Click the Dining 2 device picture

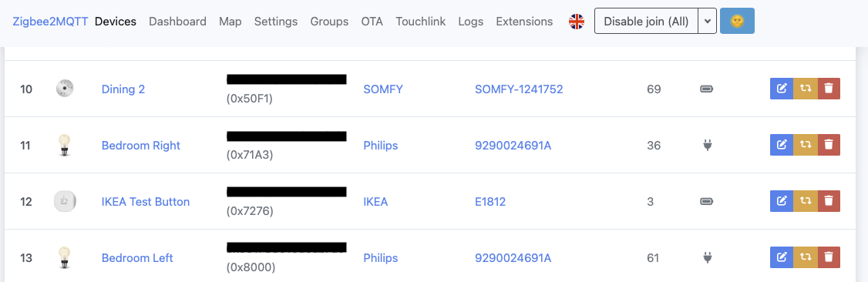(x=65, y=88)
